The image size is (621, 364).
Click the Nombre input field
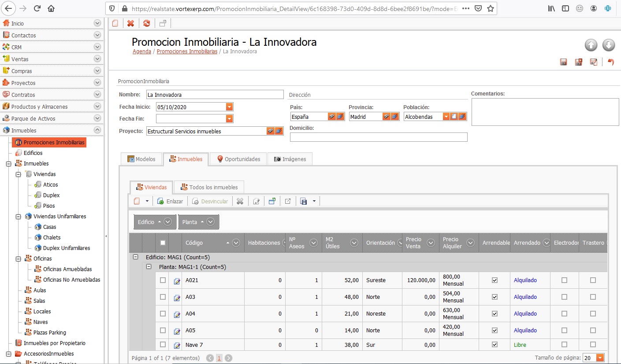tap(215, 95)
